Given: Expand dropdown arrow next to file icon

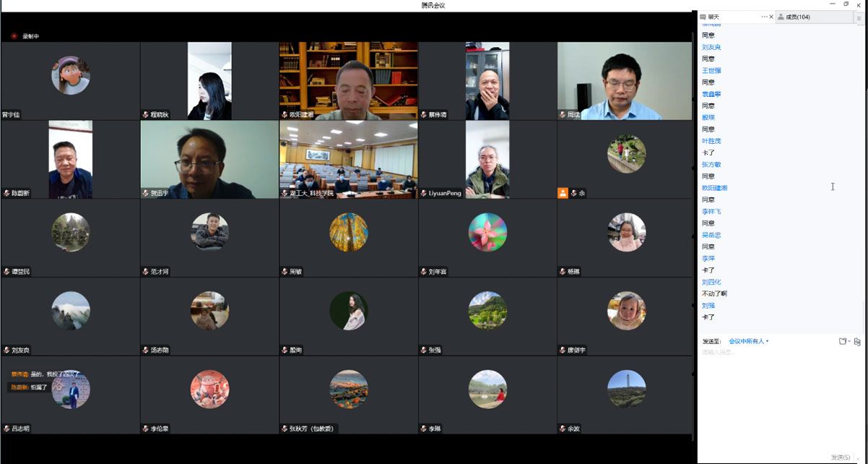Looking at the screenshot, I should 849,341.
